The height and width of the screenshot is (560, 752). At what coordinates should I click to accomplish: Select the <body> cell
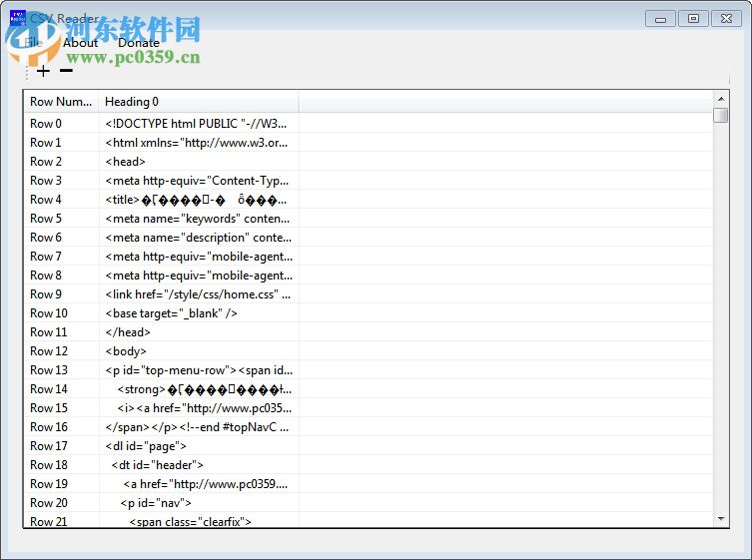coord(199,351)
